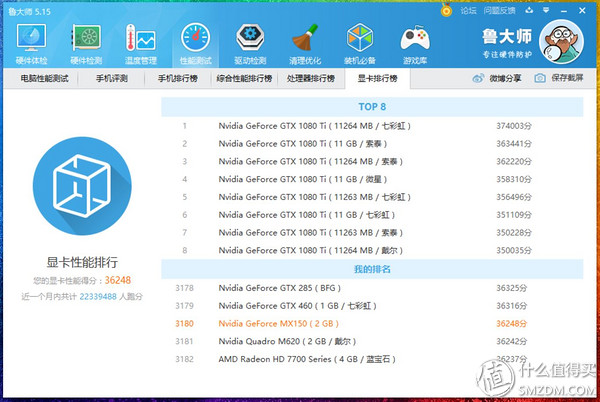Open 硬件检测 hardware detection icon
Screen dimensions: 600x402
click(x=86, y=44)
